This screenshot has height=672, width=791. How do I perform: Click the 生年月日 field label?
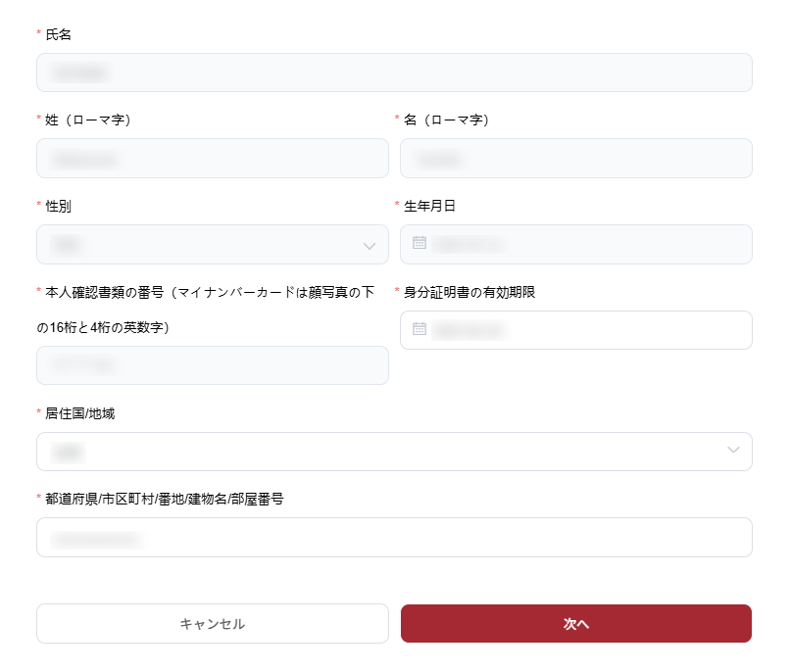click(x=429, y=206)
